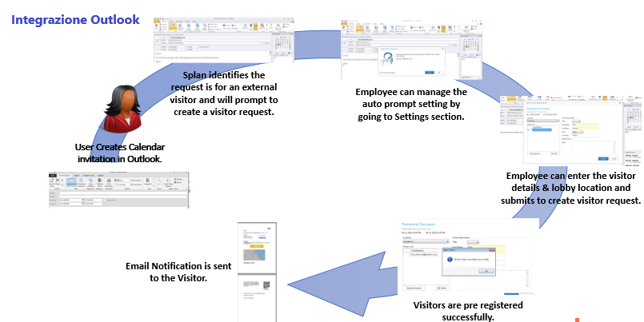Select highlighted visitor email row in registration form
Screen dimensions: 644x322
(542, 129)
